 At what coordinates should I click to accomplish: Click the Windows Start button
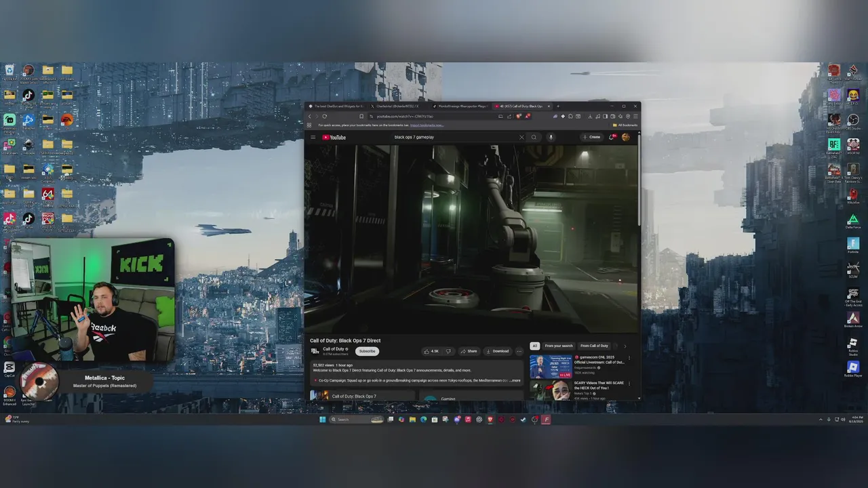(322, 420)
